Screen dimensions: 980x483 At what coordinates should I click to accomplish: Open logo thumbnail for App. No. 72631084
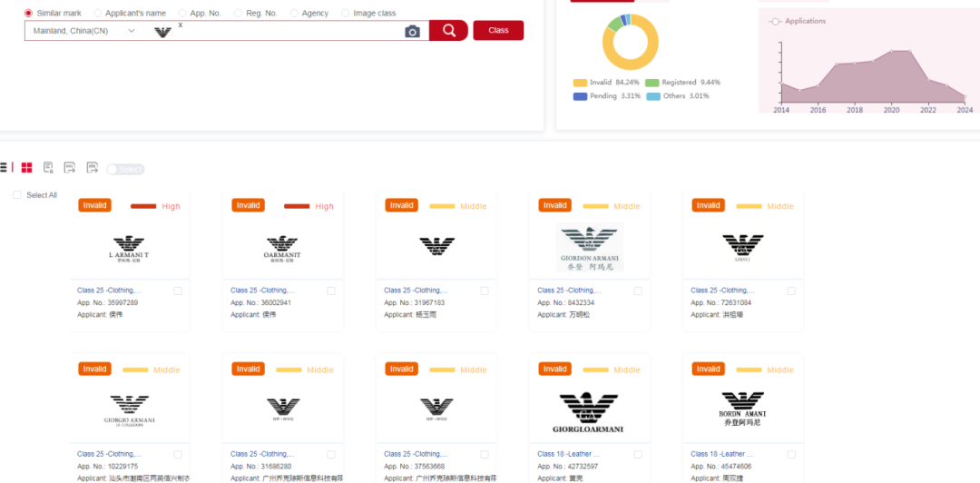742,248
